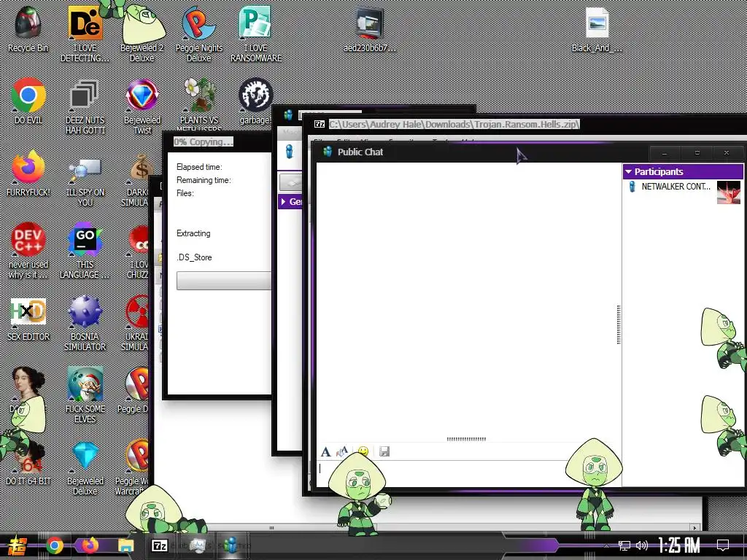Screen dimensions: 747x560
Task: Launch the Bejeweled Twist desktop icon
Action: (x=142, y=106)
